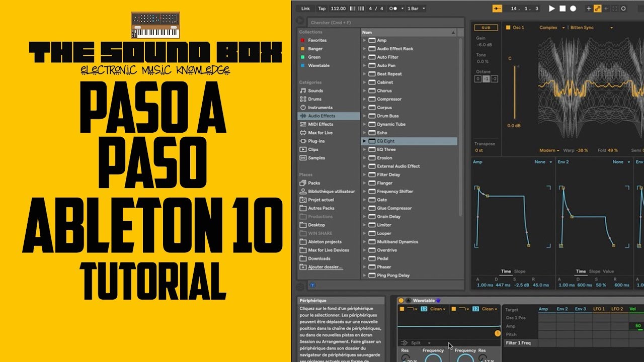Select the green Green collection
Image resolution: width=644 pixels, height=362 pixels.
tap(303, 57)
